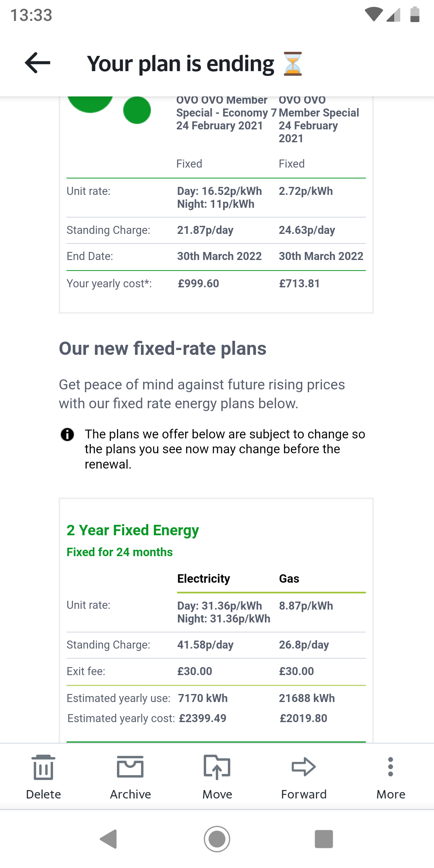Tap the battery icon in status bar

pyautogui.click(x=415, y=14)
